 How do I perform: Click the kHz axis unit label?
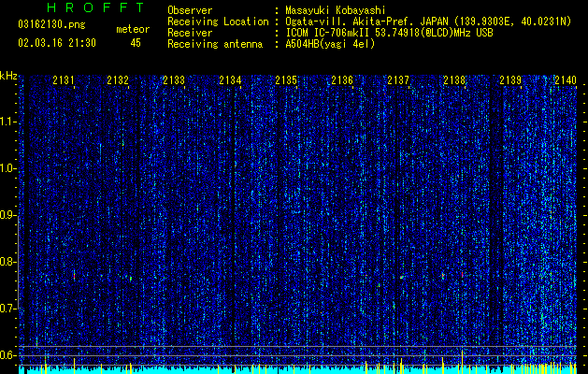8,76
